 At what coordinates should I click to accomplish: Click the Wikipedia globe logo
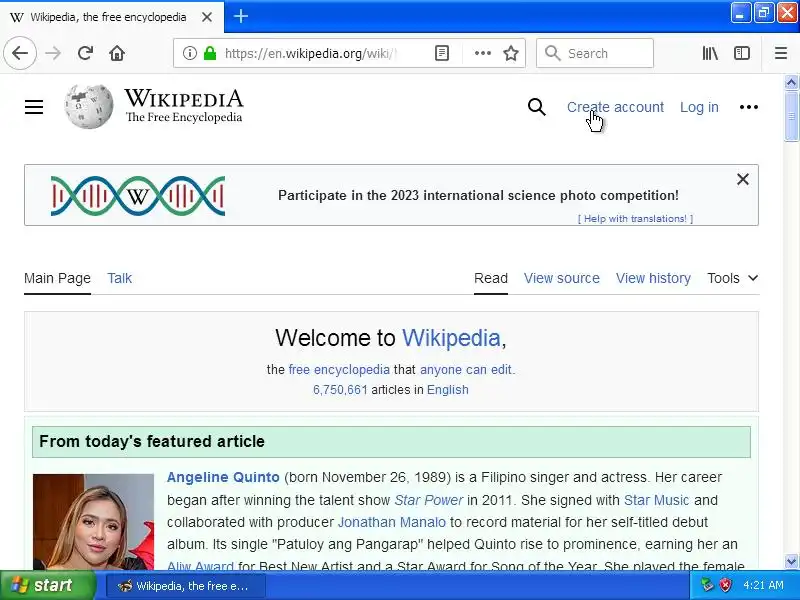(x=89, y=106)
